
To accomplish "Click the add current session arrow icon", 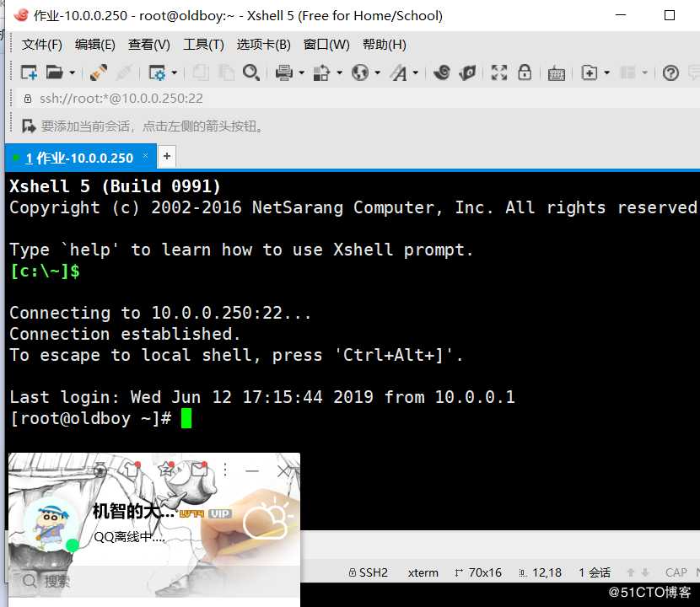I will pos(29,126).
